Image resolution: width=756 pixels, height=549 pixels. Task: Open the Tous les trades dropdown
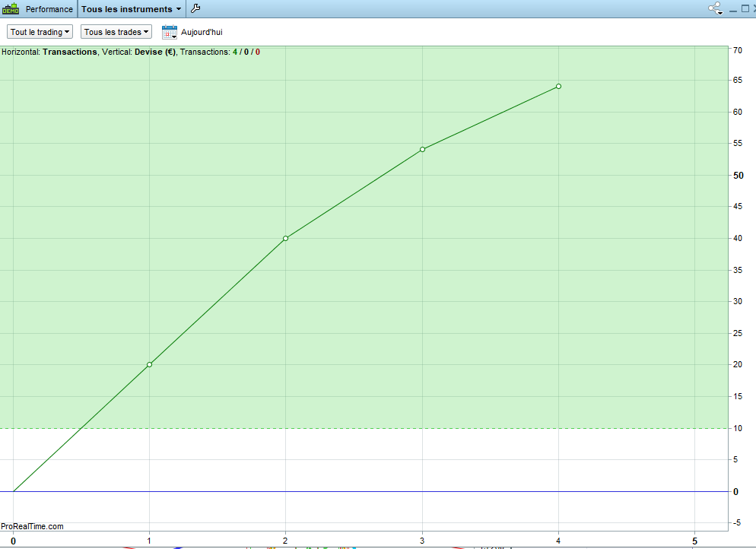[x=116, y=32]
